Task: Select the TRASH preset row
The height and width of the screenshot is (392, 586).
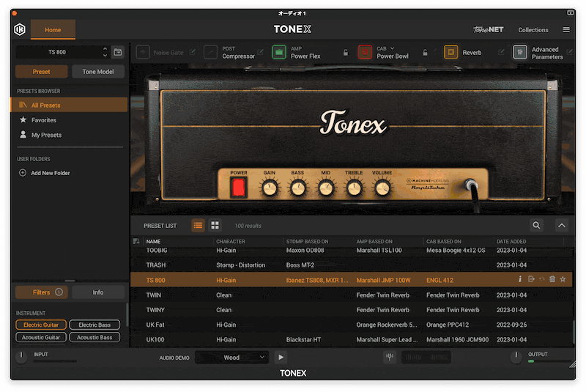Action: pyautogui.click(x=352, y=265)
